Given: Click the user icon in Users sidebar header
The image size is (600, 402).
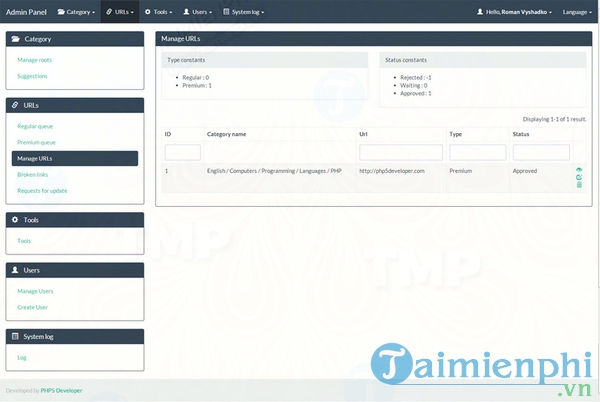Looking at the screenshot, I should click(x=15, y=270).
